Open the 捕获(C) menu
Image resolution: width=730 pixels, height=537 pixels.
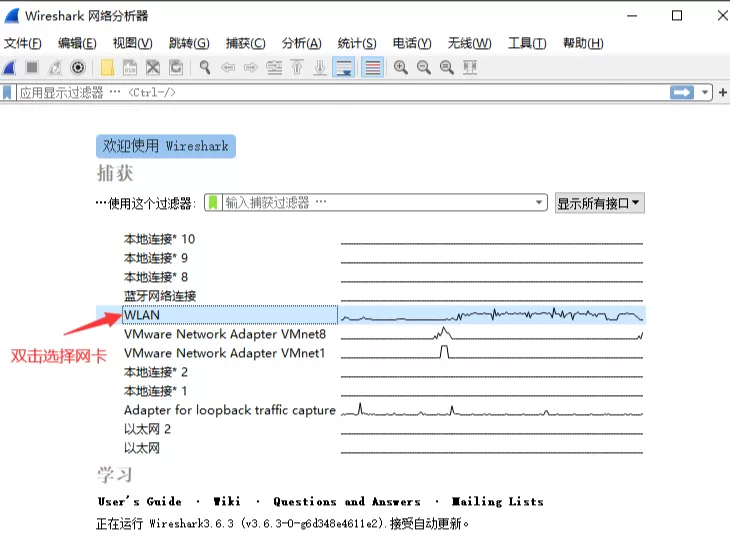click(246, 43)
